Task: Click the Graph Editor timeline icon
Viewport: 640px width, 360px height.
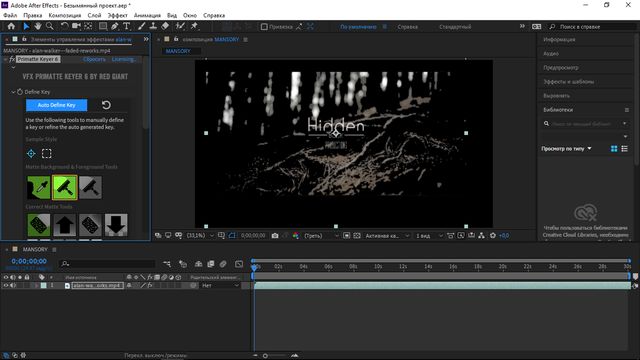Action: [239, 264]
